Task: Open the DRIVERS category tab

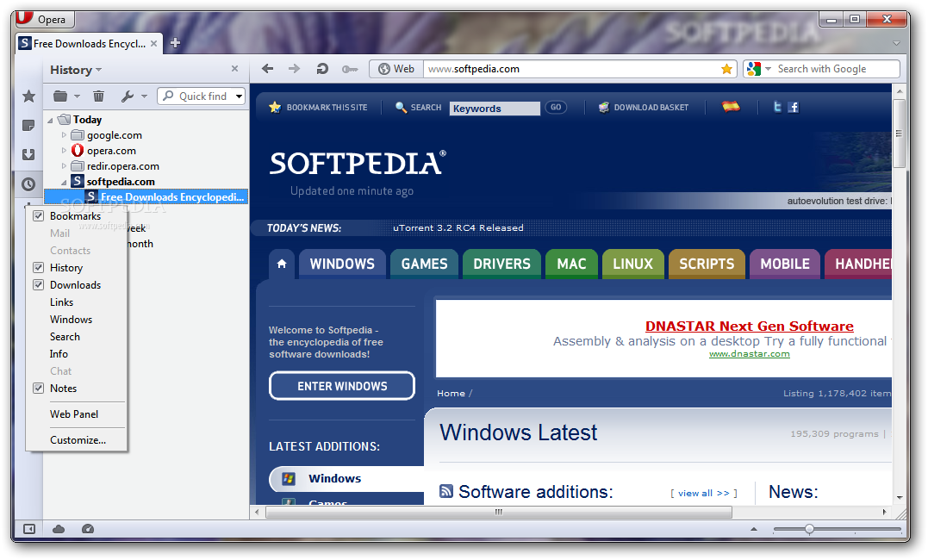Action: [501, 264]
